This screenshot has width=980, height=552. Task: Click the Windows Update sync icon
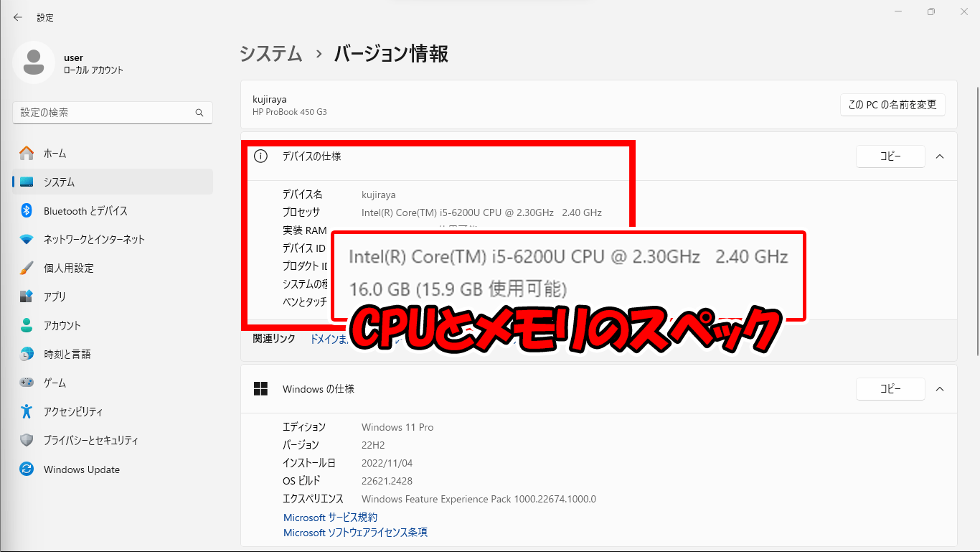(27, 469)
